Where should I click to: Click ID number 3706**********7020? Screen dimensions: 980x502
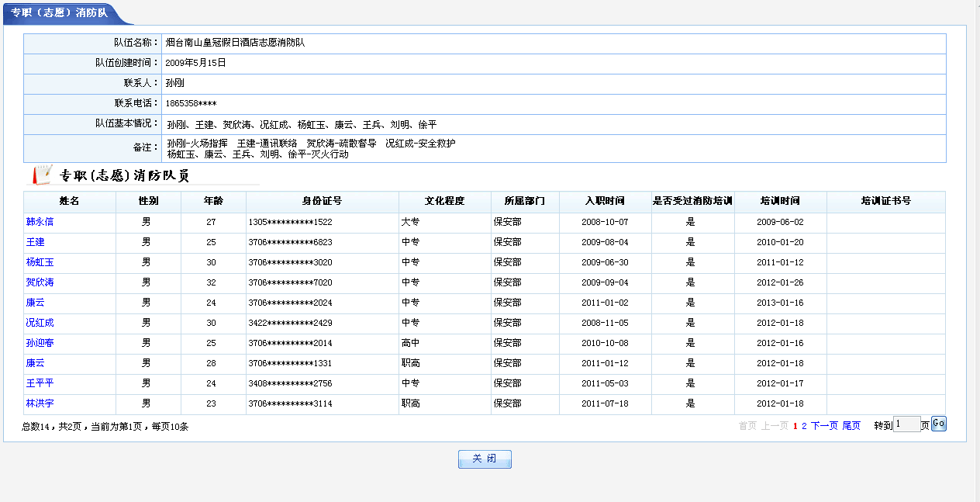[x=291, y=282]
